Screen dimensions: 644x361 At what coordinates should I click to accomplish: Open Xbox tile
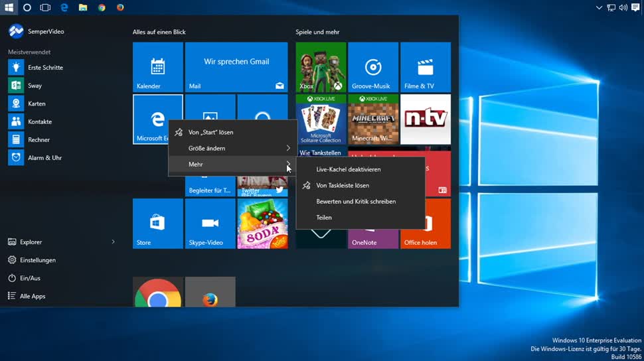click(x=321, y=67)
